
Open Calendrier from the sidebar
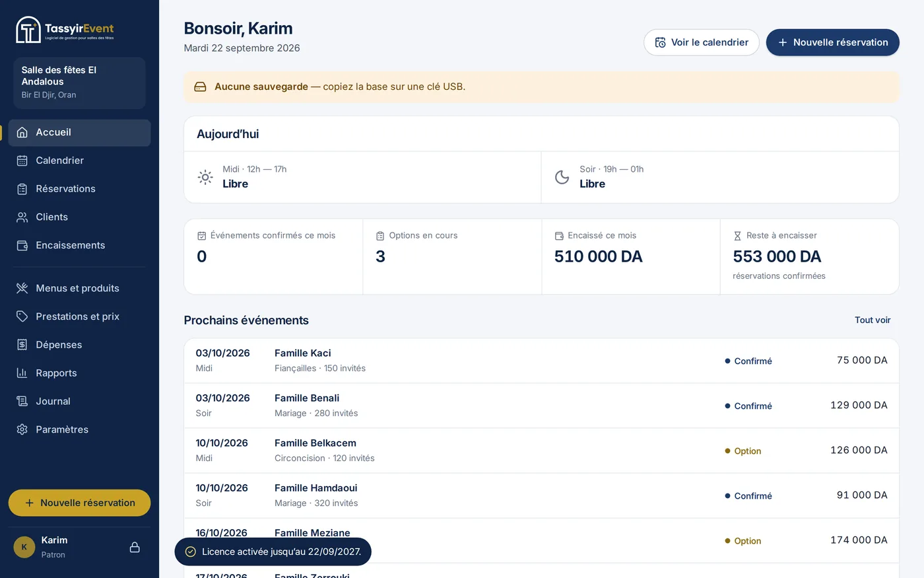click(x=79, y=161)
